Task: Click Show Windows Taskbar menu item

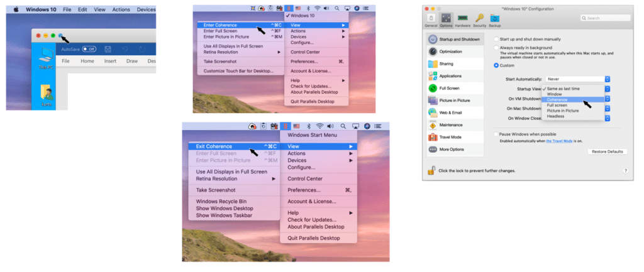Action: (234, 215)
